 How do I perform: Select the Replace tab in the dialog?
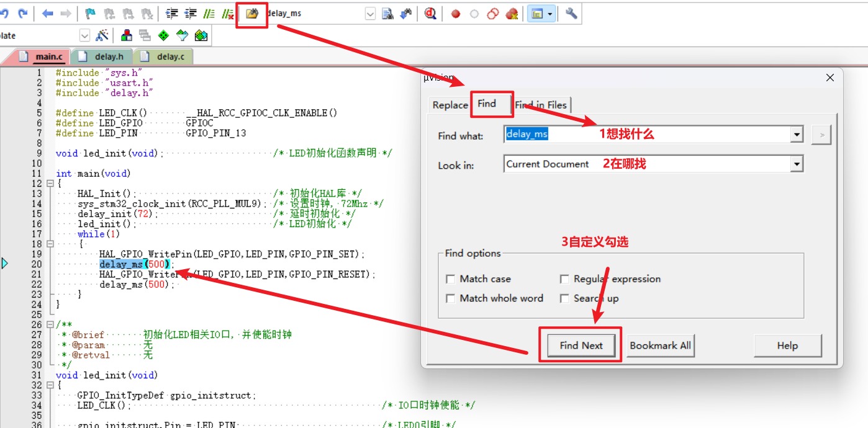coord(450,105)
